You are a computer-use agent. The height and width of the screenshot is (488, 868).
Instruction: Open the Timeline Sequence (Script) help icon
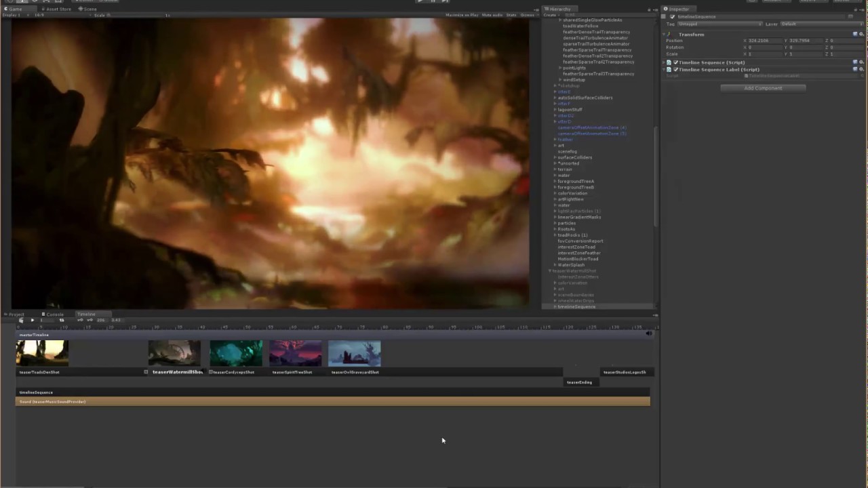click(x=855, y=62)
